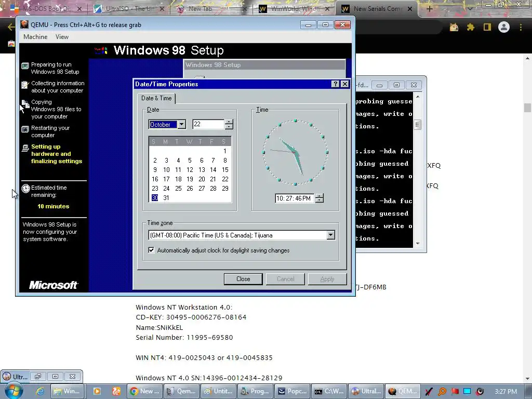Open the Chrome extensions puzzle icon
The image size is (532, 399).
470,27
